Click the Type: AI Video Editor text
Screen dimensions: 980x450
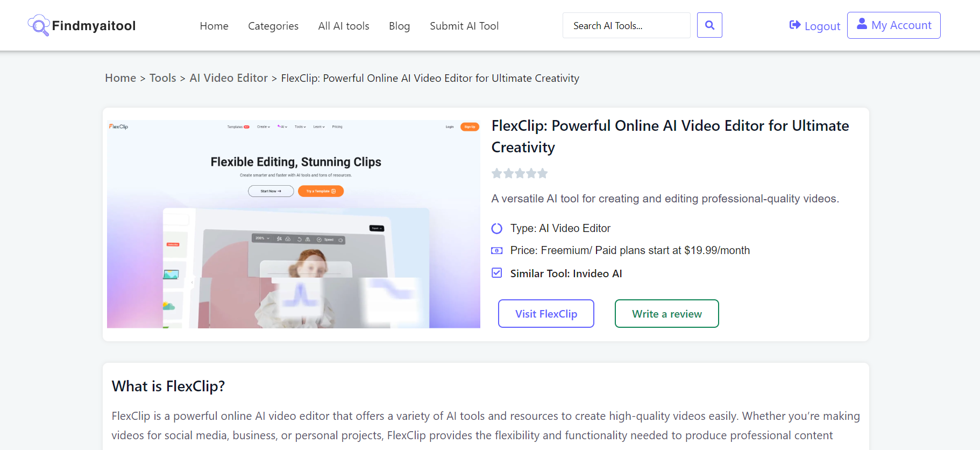pyautogui.click(x=560, y=228)
